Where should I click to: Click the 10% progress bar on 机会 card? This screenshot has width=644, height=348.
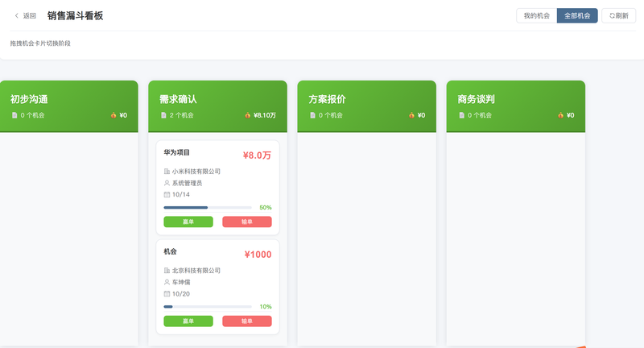click(208, 306)
